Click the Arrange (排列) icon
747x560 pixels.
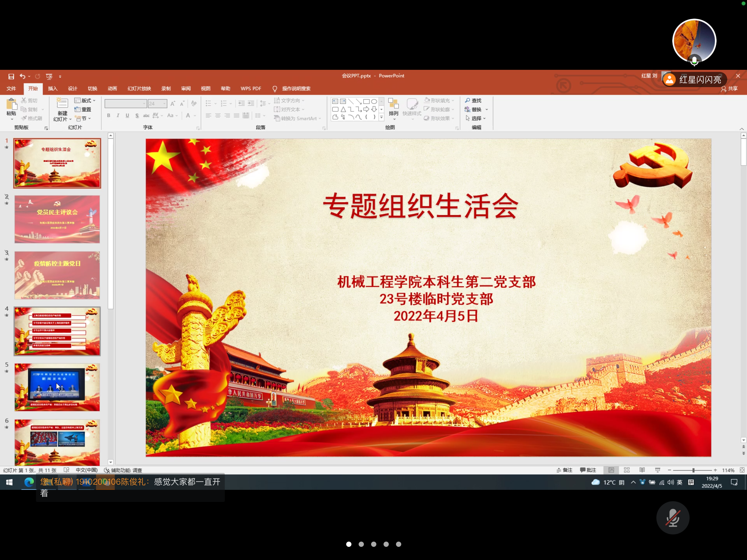pos(394,104)
